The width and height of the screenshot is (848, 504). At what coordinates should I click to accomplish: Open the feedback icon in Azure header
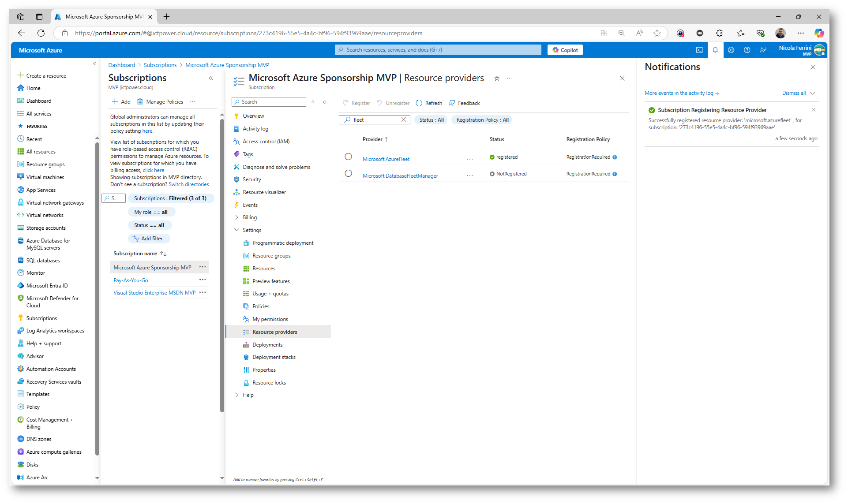[763, 50]
